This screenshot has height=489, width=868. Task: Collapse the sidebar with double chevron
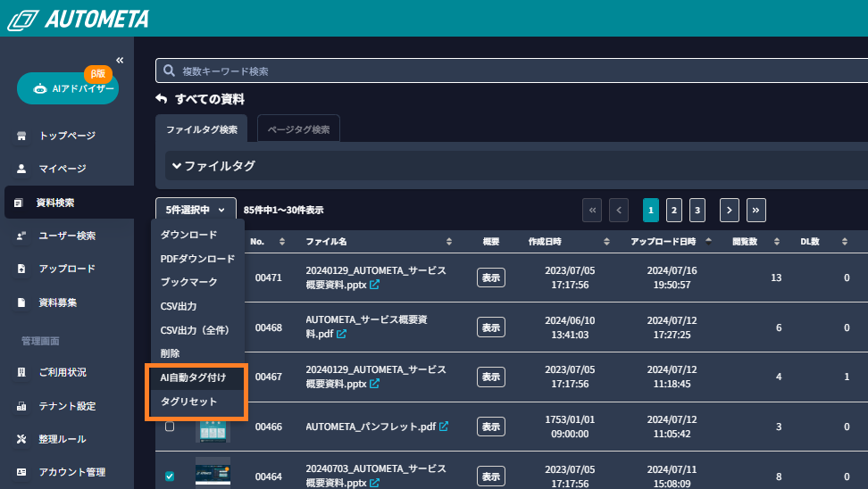tap(120, 61)
